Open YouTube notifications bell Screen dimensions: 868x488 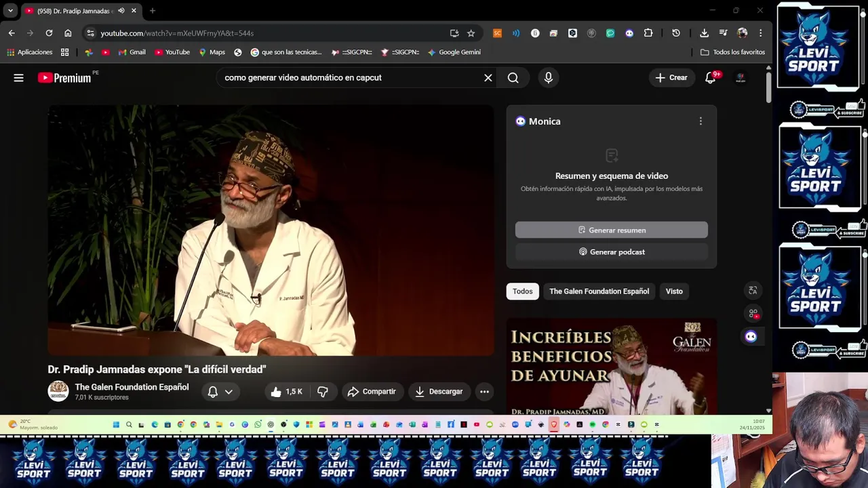point(711,78)
